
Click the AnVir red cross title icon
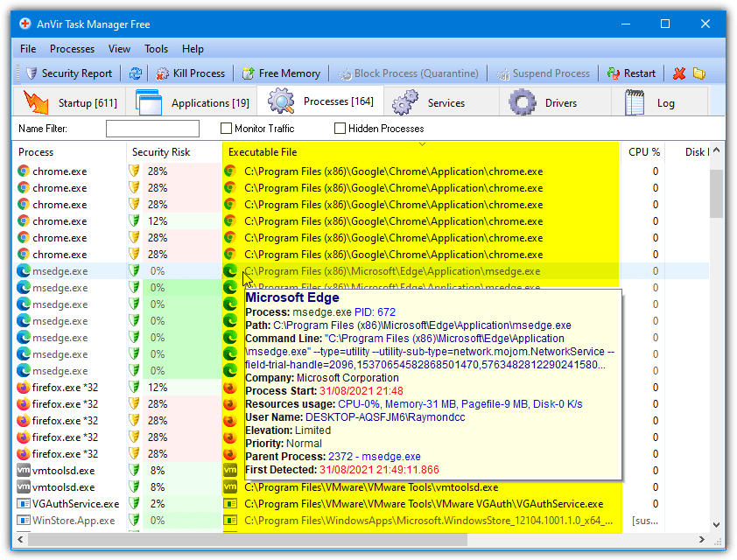pos(25,24)
